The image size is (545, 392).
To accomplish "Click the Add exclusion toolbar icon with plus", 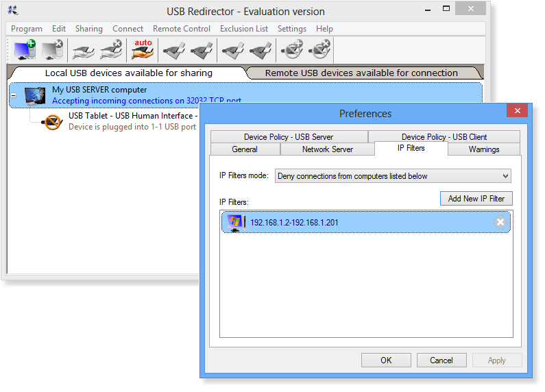I will 292,49.
